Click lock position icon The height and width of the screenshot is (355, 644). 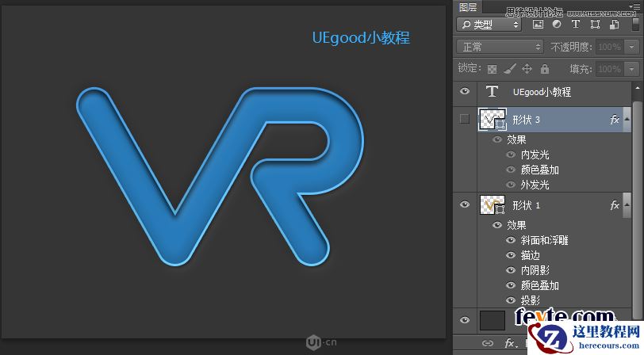point(527,68)
